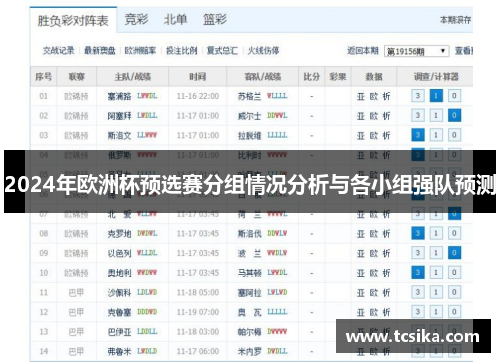Open the 欧洲赔率 link

click(140, 51)
